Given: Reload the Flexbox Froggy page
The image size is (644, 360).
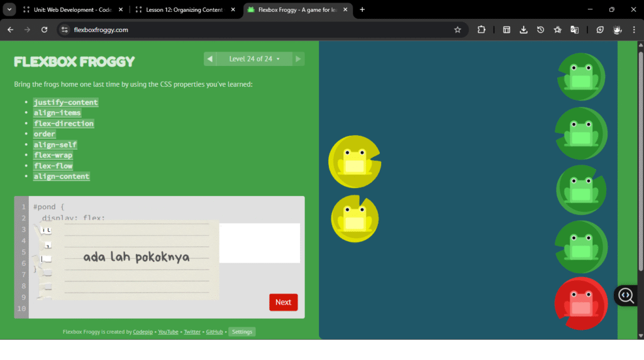Looking at the screenshot, I should [44, 30].
